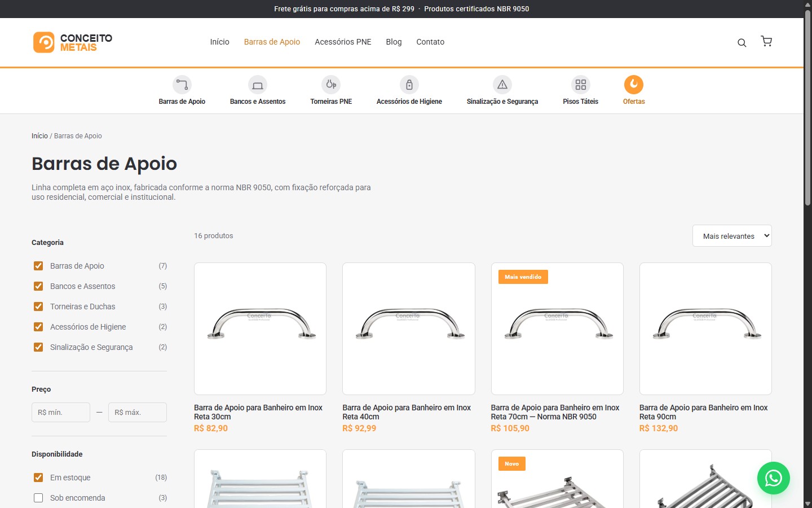Open Barras de Apoio in the top menu
This screenshot has width=812, height=508.
[272, 42]
